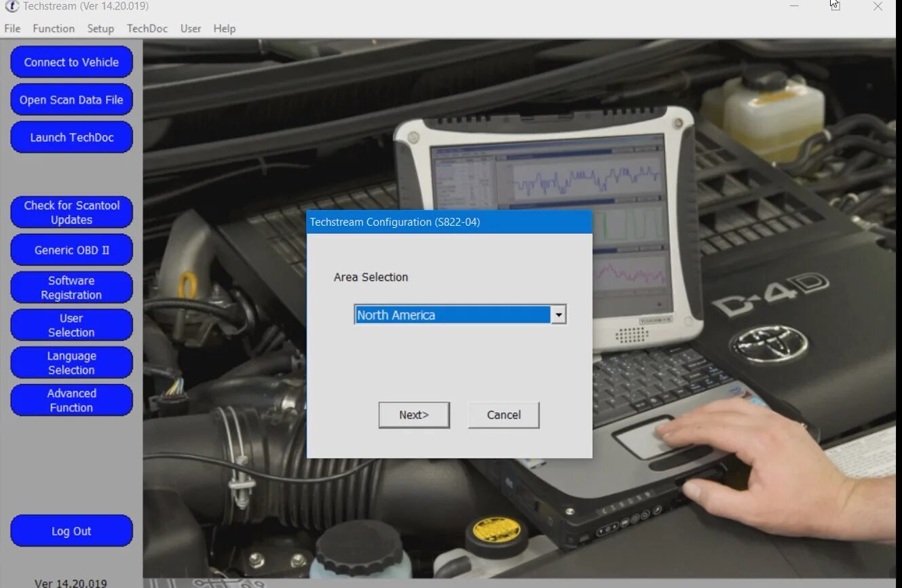Open Advanced Function

(x=71, y=400)
